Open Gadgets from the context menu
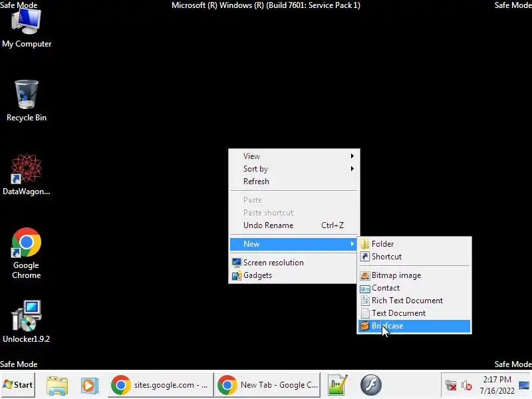Viewport: 532px width, 399px height. click(x=294, y=275)
